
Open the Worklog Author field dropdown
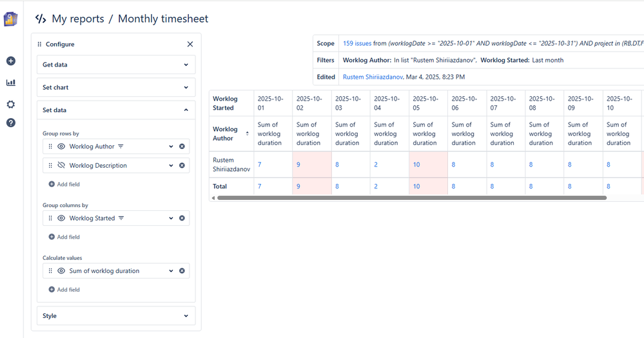pos(171,146)
